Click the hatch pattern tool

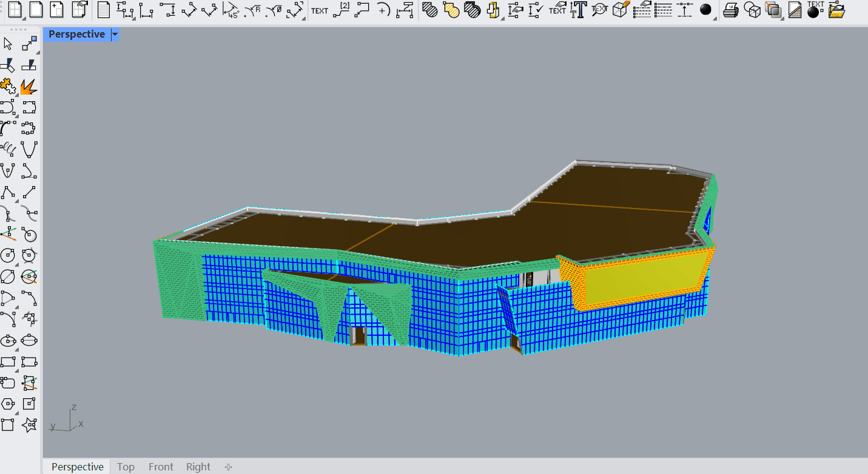[x=430, y=10]
